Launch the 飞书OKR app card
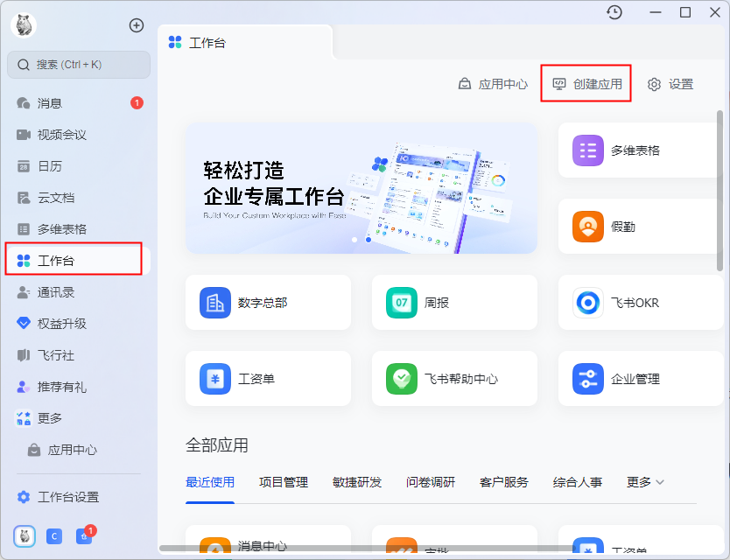Image resolution: width=730 pixels, height=560 pixels. pos(641,303)
